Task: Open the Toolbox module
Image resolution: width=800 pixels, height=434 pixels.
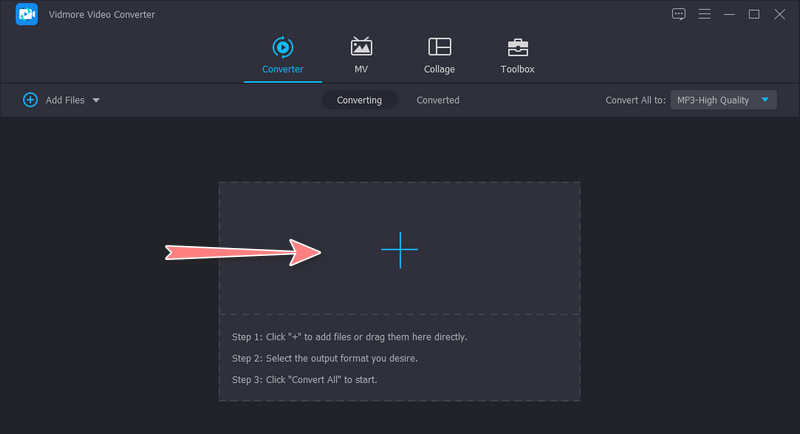Action: [x=517, y=47]
